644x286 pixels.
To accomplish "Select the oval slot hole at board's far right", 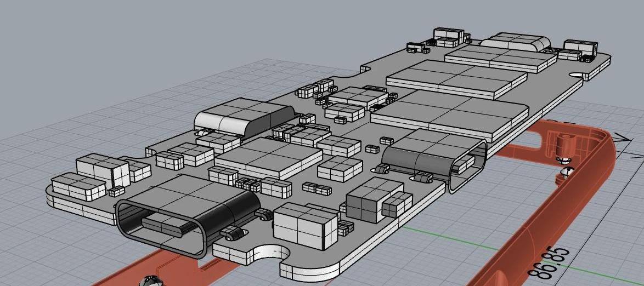I will [x=579, y=74].
